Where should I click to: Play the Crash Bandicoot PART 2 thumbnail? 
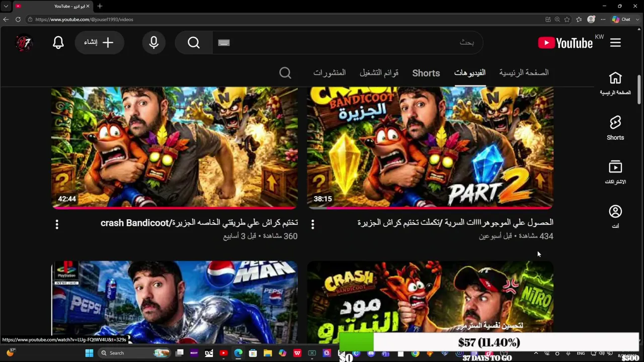(x=430, y=148)
